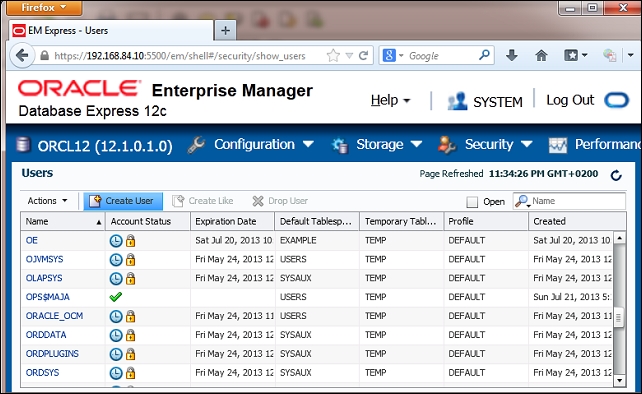
Task: Expand the Configuration menu
Action: click(264, 145)
